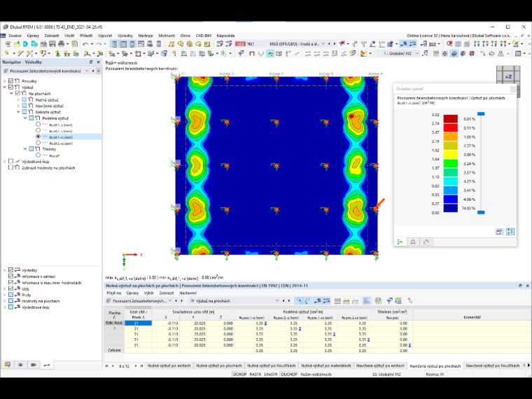Open the Výztuž na plochách table dropdown

pos(277,301)
